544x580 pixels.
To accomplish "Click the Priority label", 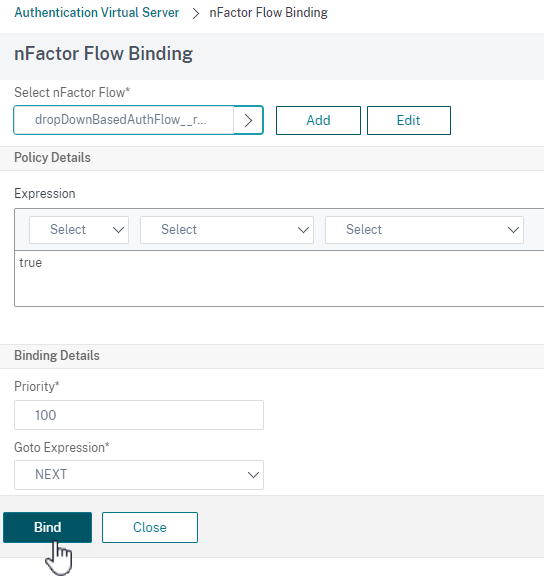I will (x=37, y=387).
